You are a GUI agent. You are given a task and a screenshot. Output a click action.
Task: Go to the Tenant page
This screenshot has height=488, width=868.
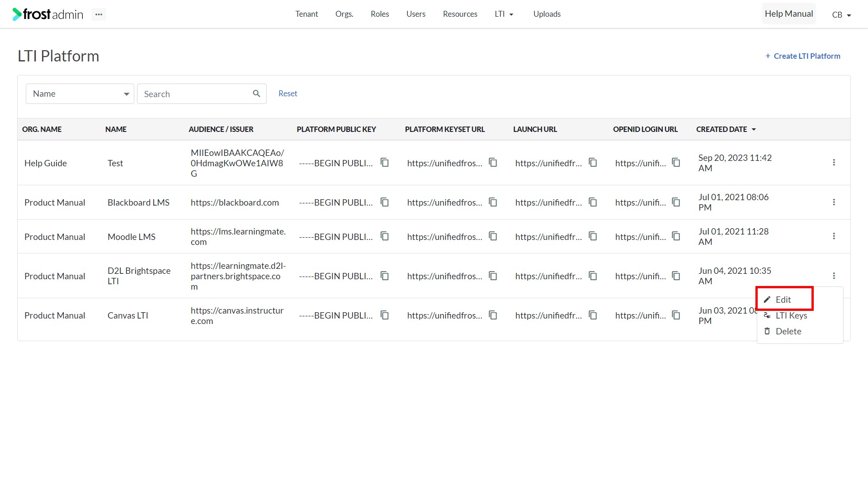tap(307, 14)
